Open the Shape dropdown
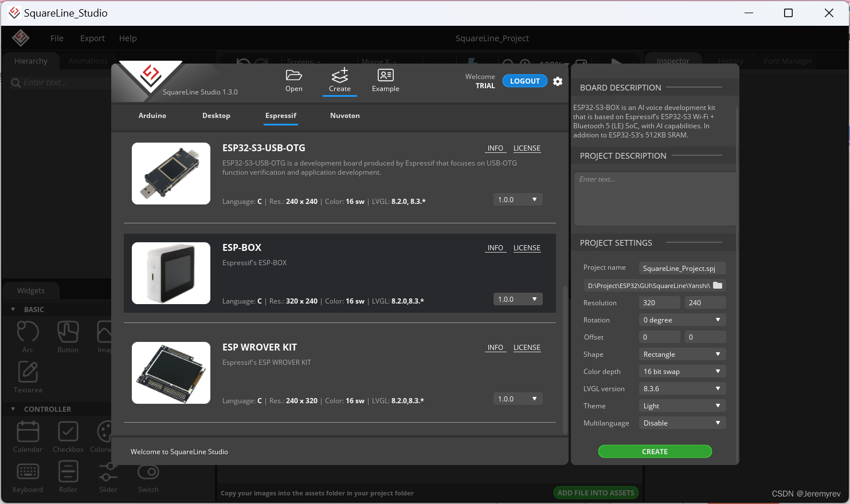The width and height of the screenshot is (850, 504). click(x=682, y=354)
